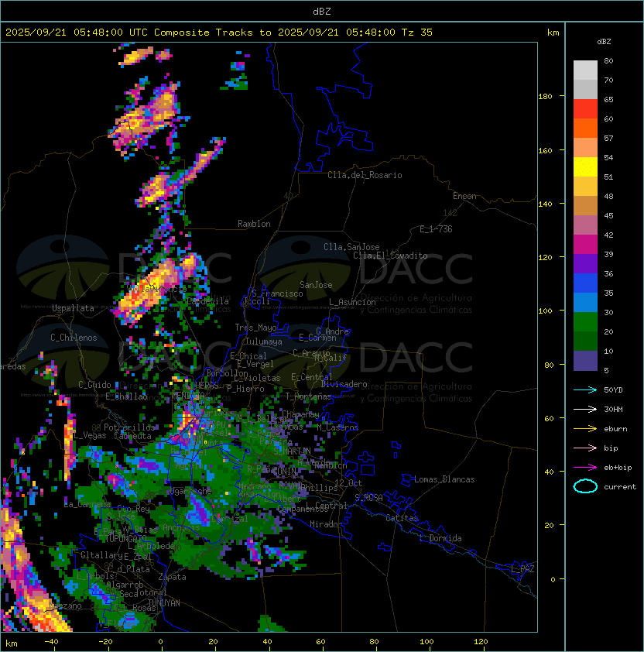Click the Divisadero map label
Viewport: 644px width, 652px height.
(344, 384)
